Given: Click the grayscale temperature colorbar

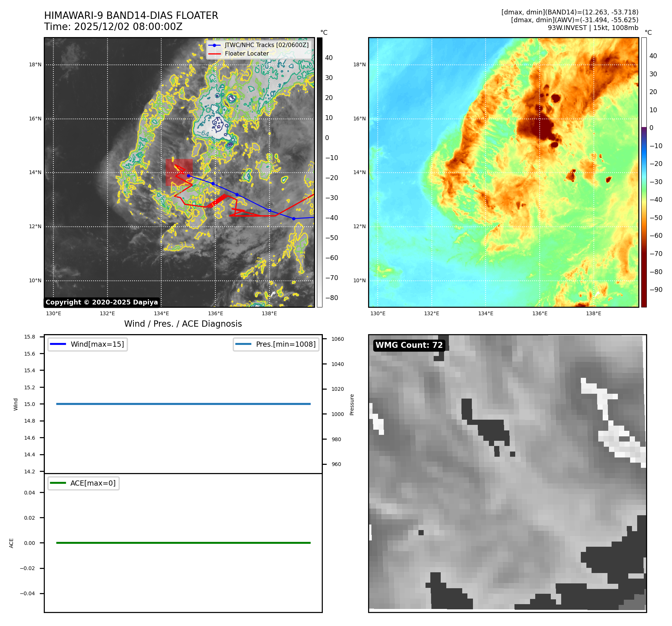Looking at the screenshot, I should coord(320,172).
